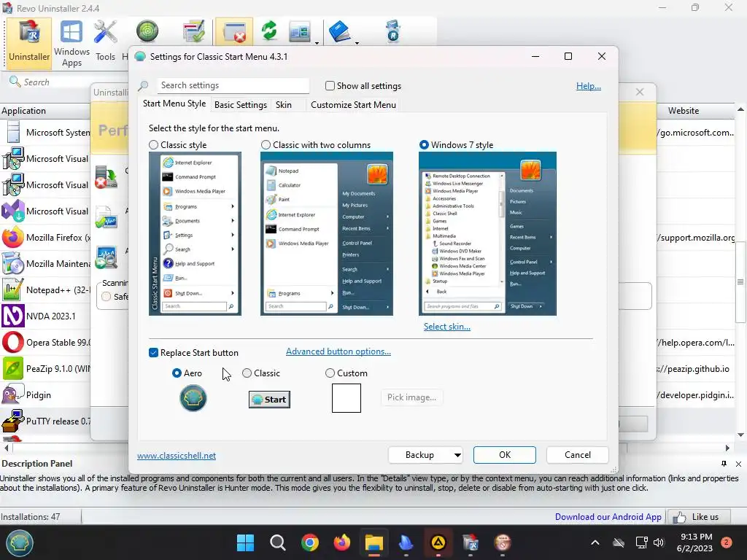747x560 pixels.
Task: Switch to Start Menu Style tab
Action: pos(174,104)
